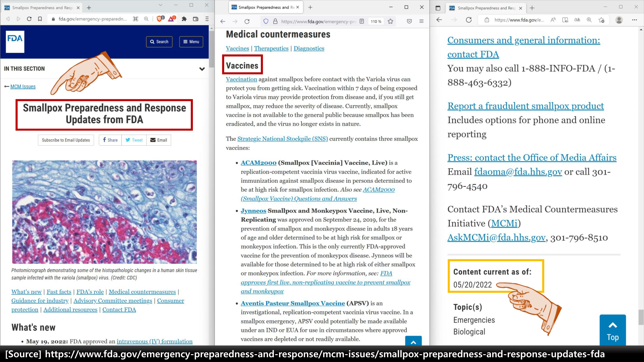Click Read aloud icon in Edge address bar
Screen dimensions: 644x362
(553, 20)
